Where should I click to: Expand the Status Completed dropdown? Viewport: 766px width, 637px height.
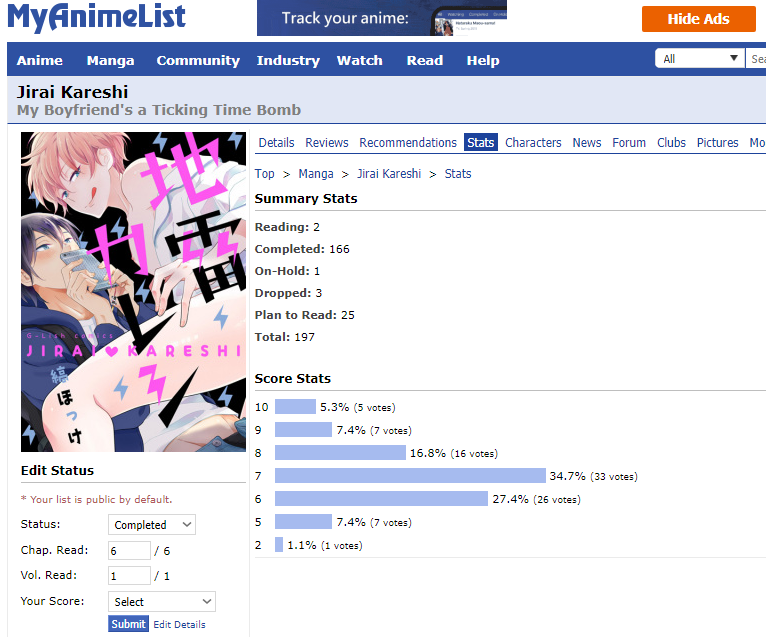pyautogui.click(x=152, y=525)
